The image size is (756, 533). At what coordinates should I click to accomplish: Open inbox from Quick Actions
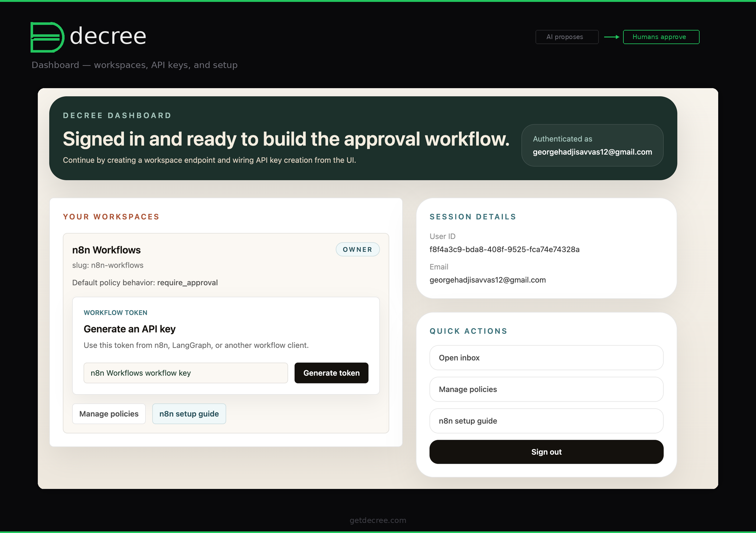click(546, 358)
